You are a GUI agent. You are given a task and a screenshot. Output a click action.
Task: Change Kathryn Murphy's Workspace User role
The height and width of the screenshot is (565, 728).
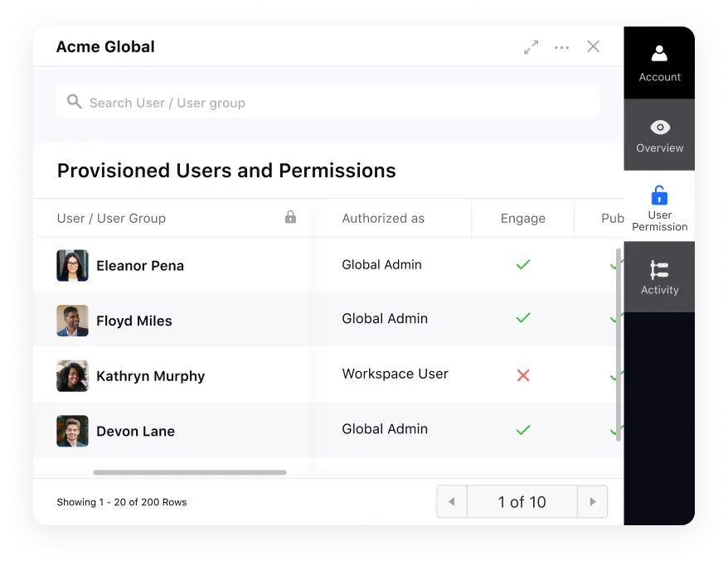pyautogui.click(x=395, y=374)
